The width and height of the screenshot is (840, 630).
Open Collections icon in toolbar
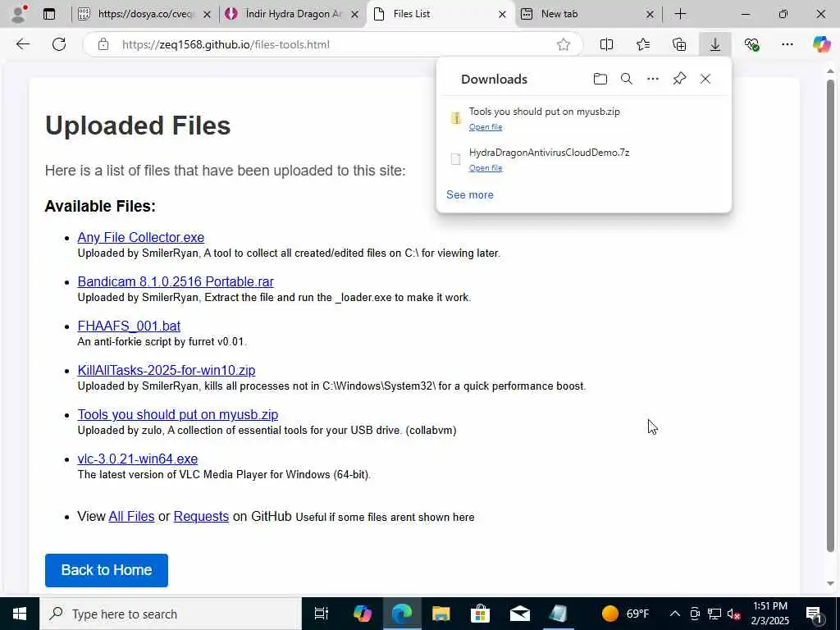pyautogui.click(x=679, y=44)
